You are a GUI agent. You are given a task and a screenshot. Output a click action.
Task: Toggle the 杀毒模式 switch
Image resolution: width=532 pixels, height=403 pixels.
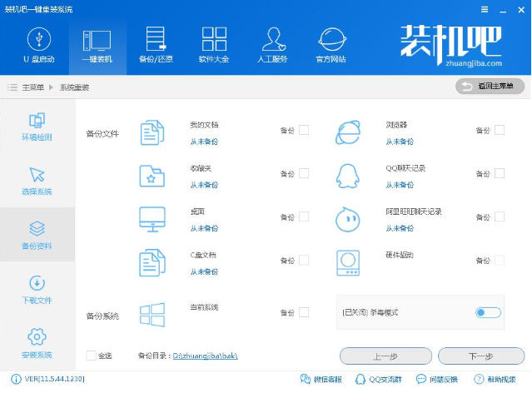488,312
